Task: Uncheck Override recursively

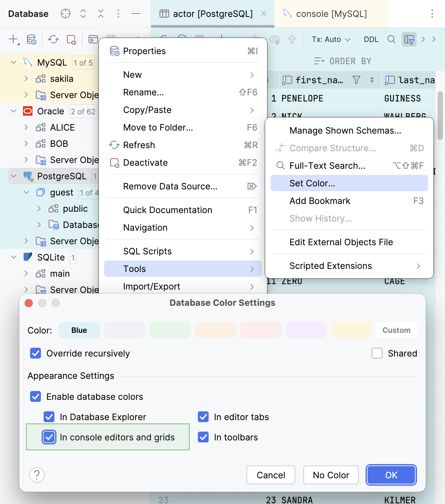Action: coord(36,353)
